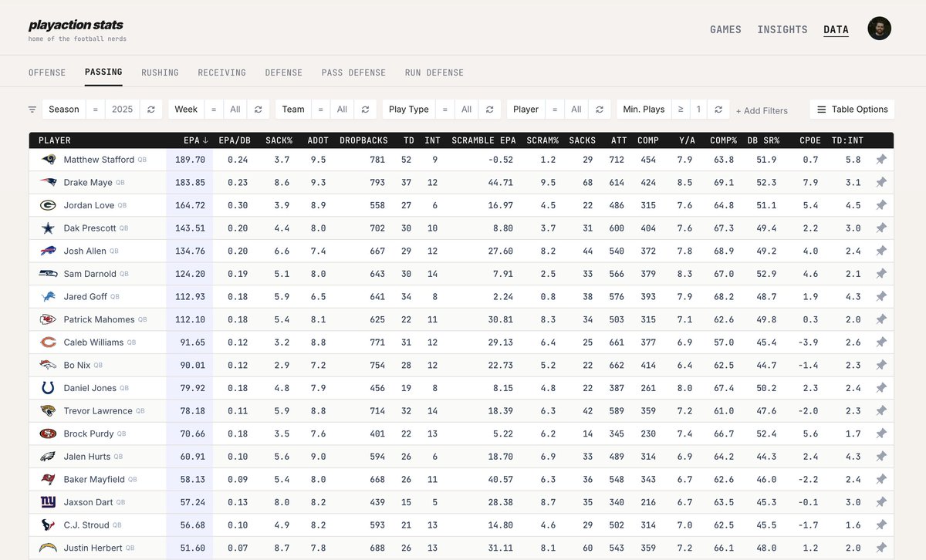Pin the Jared Goff row
The image size is (926, 560).
881,297
